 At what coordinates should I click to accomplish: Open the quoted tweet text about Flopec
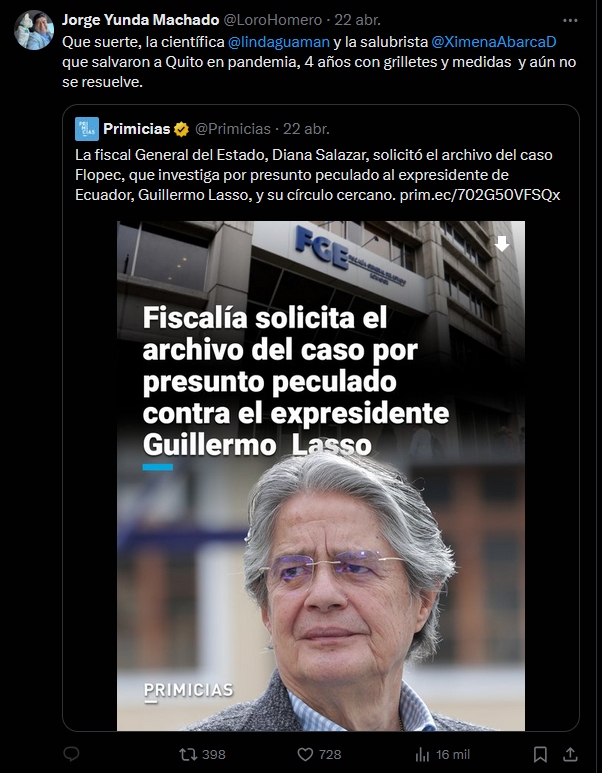(318, 175)
